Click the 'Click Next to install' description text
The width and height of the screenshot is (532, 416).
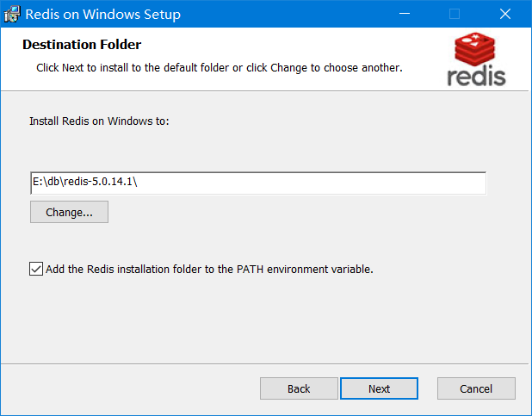pyautogui.click(x=219, y=67)
